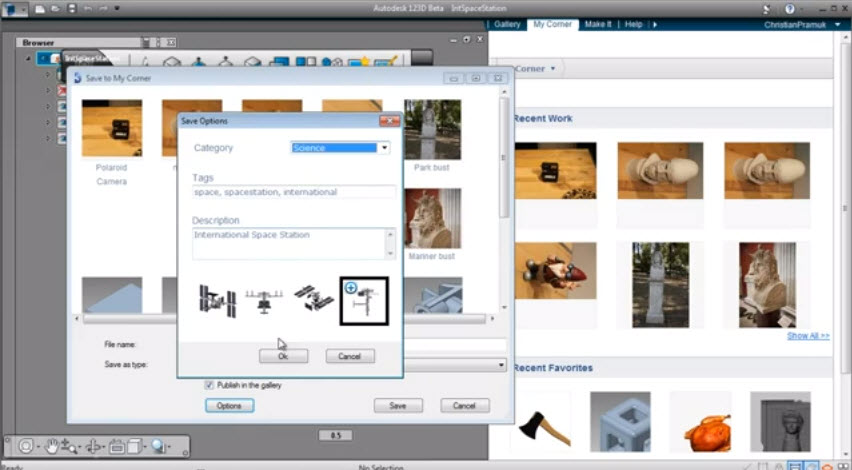The width and height of the screenshot is (852, 470).
Task: Open the Make It tab
Action: (x=598, y=24)
